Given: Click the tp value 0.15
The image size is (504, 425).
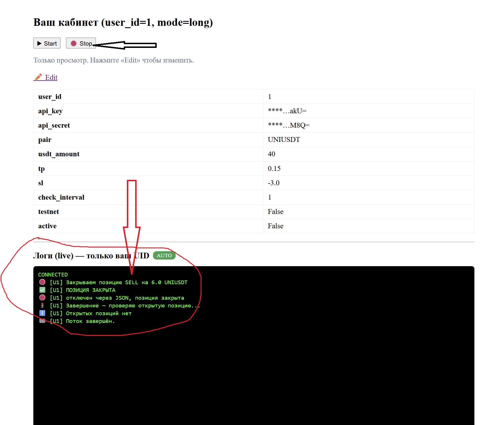Looking at the screenshot, I should click(274, 169).
